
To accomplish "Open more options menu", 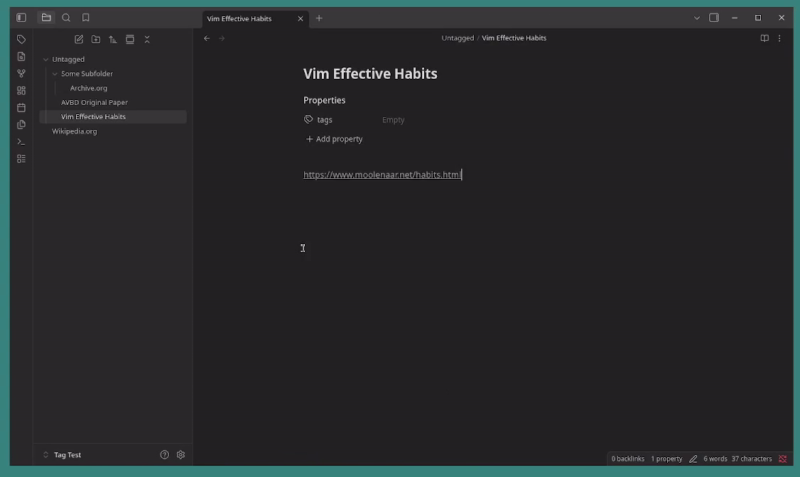I will [779, 38].
